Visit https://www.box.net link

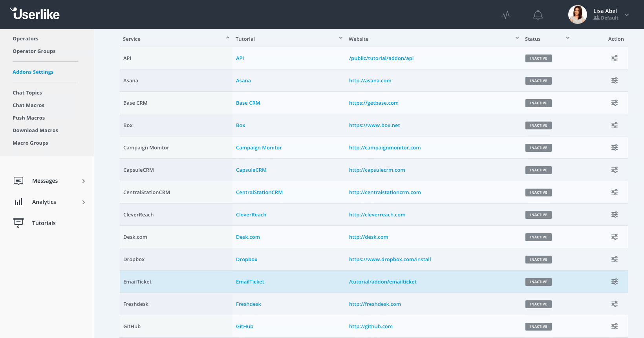375,125
